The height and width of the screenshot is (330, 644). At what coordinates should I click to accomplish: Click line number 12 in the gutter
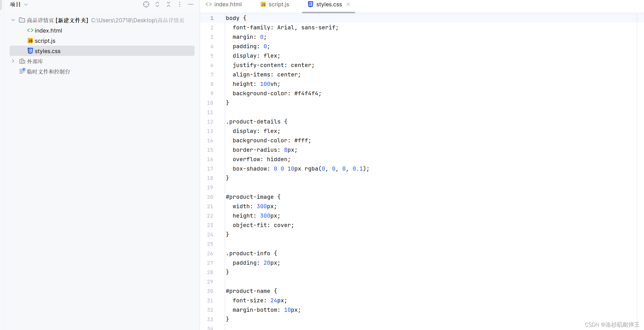click(210, 122)
